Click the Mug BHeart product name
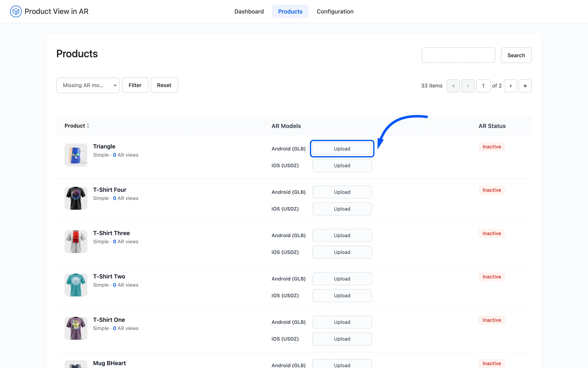This screenshot has width=588, height=368. [x=109, y=363]
